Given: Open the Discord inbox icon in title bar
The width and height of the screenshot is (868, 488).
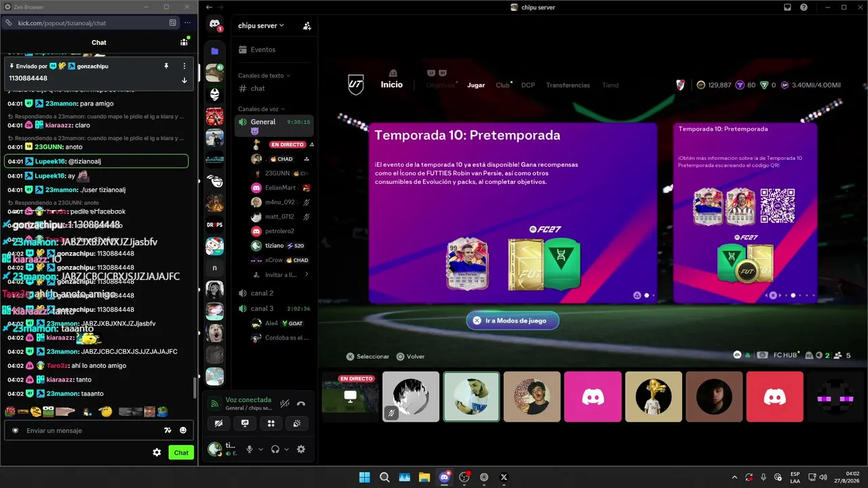Looking at the screenshot, I should (x=787, y=7).
